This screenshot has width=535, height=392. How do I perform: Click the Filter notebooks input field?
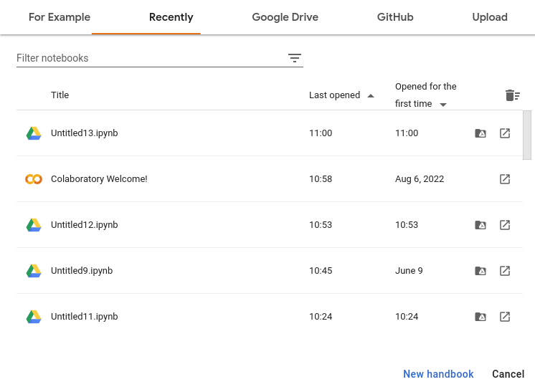coord(147,58)
